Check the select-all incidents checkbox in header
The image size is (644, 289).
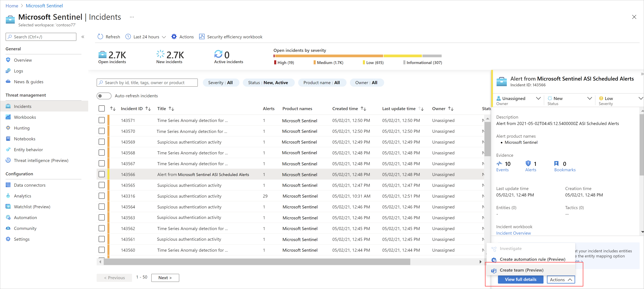point(102,108)
